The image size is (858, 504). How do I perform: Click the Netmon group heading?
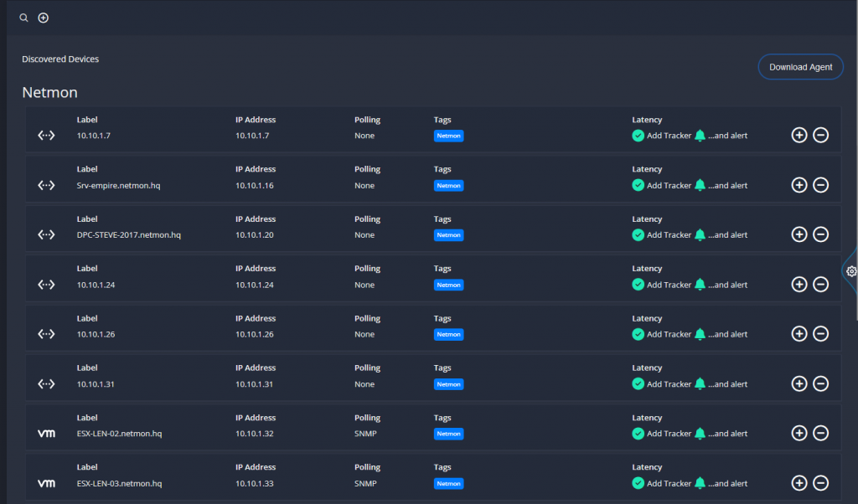pos(49,92)
